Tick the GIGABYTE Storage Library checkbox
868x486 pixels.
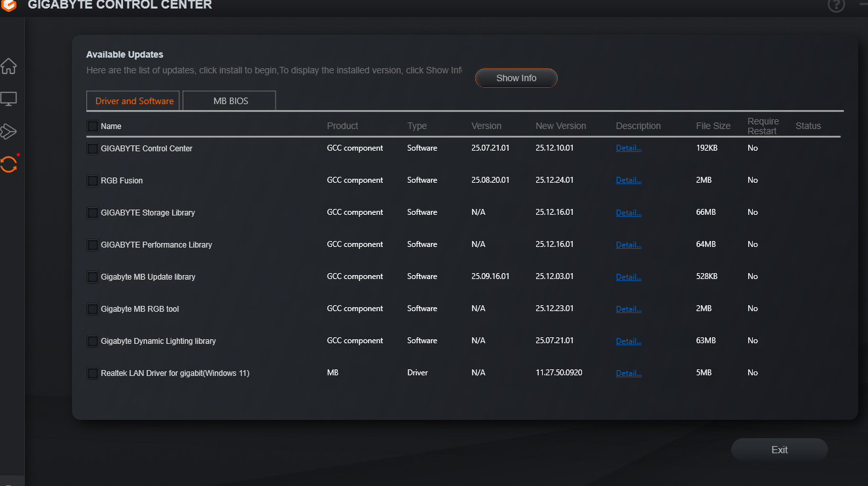[92, 213]
